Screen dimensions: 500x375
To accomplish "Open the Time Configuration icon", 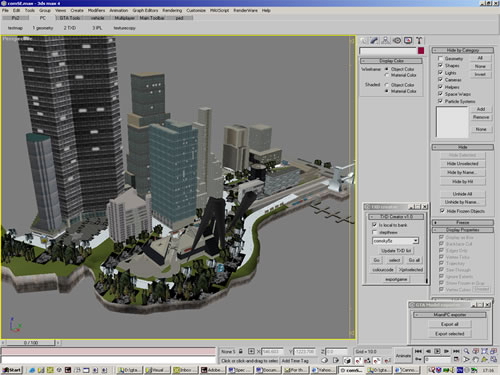I will [456, 360].
